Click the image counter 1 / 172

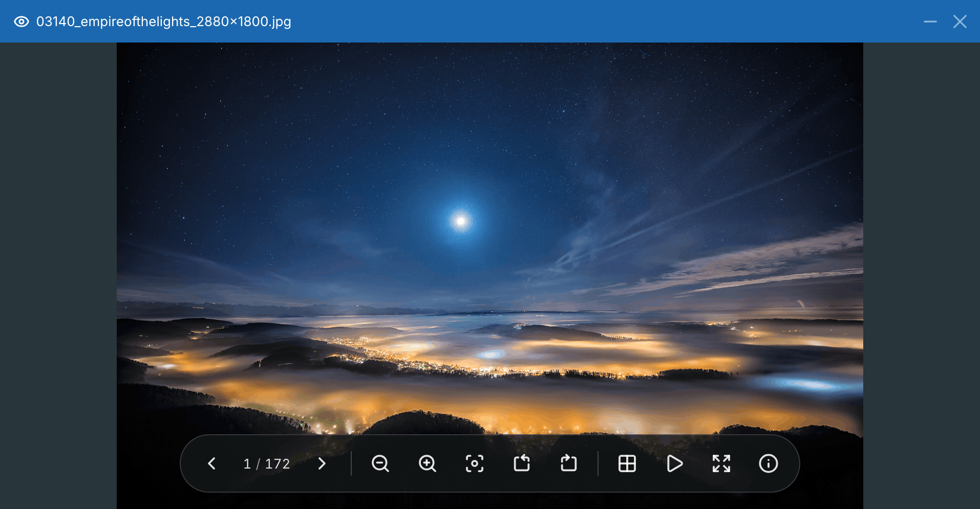[x=267, y=464]
